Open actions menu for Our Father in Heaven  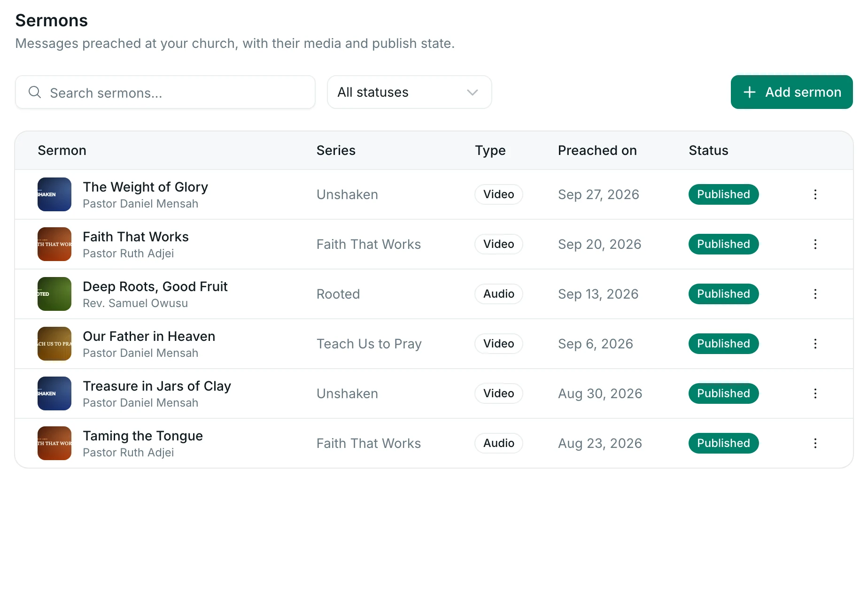coord(815,344)
